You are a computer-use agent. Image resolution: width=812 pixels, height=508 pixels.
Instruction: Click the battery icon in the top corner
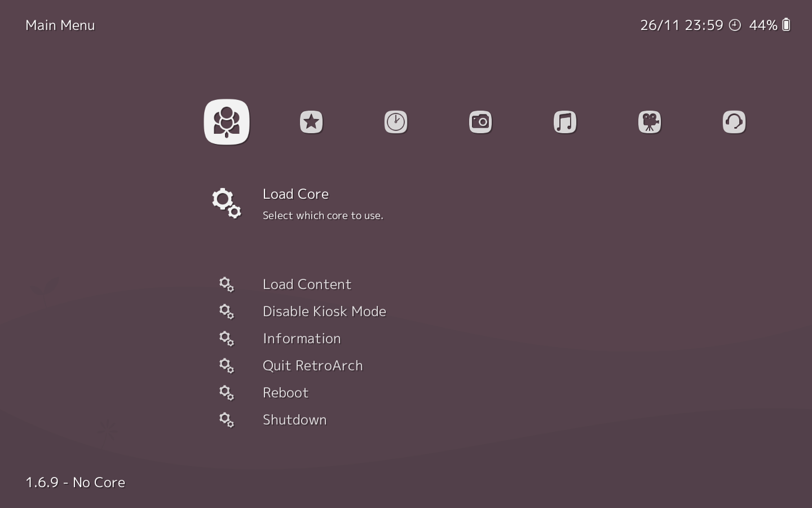coord(787,25)
